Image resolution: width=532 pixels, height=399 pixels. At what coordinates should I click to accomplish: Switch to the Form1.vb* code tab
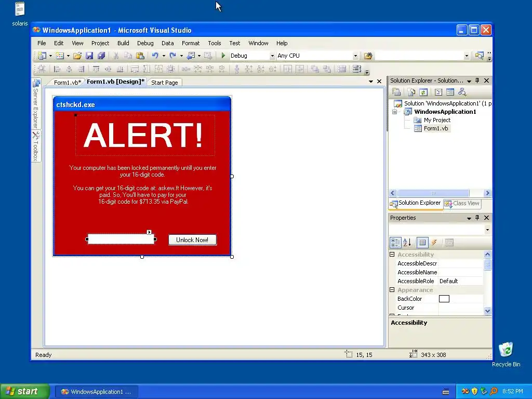pos(67,83)
